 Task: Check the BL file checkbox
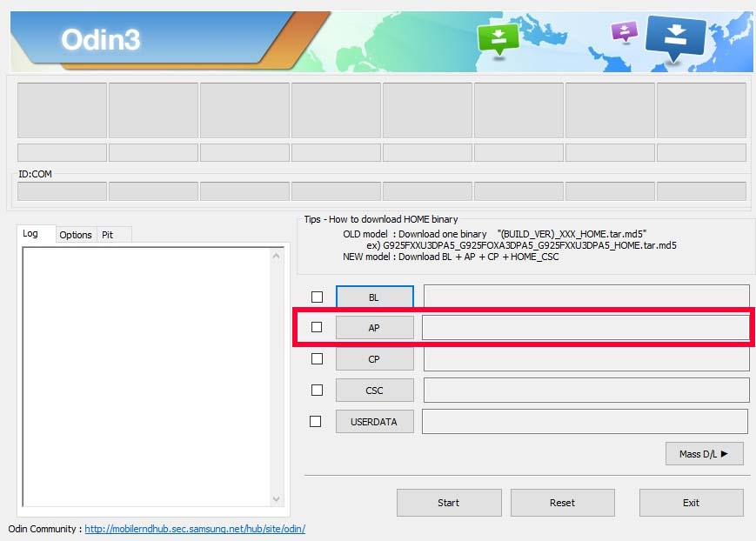click(x=317, y=297)
